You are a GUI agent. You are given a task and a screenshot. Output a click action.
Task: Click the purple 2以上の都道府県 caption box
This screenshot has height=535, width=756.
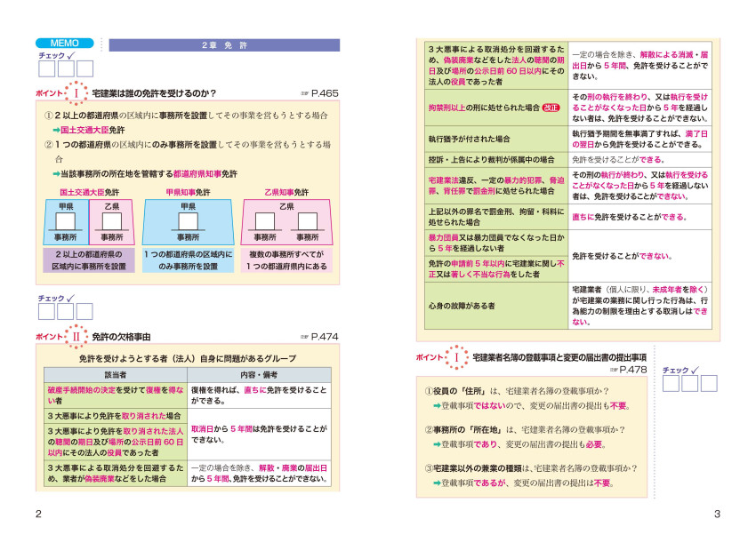89,260
